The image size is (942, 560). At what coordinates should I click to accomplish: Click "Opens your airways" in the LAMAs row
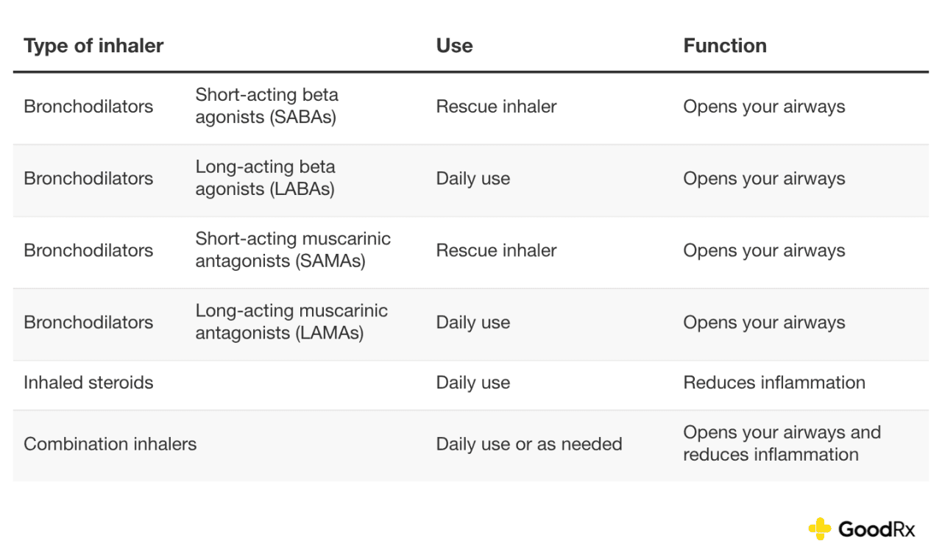coord(764,323)
